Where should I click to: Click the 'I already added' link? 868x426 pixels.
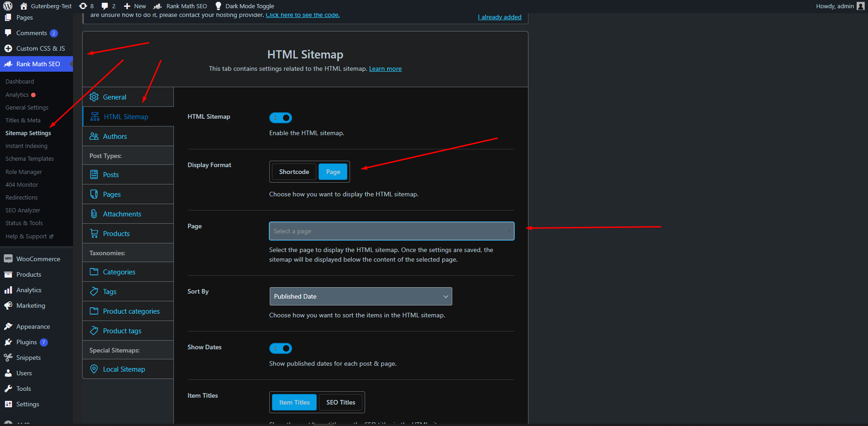coord(499,17)
